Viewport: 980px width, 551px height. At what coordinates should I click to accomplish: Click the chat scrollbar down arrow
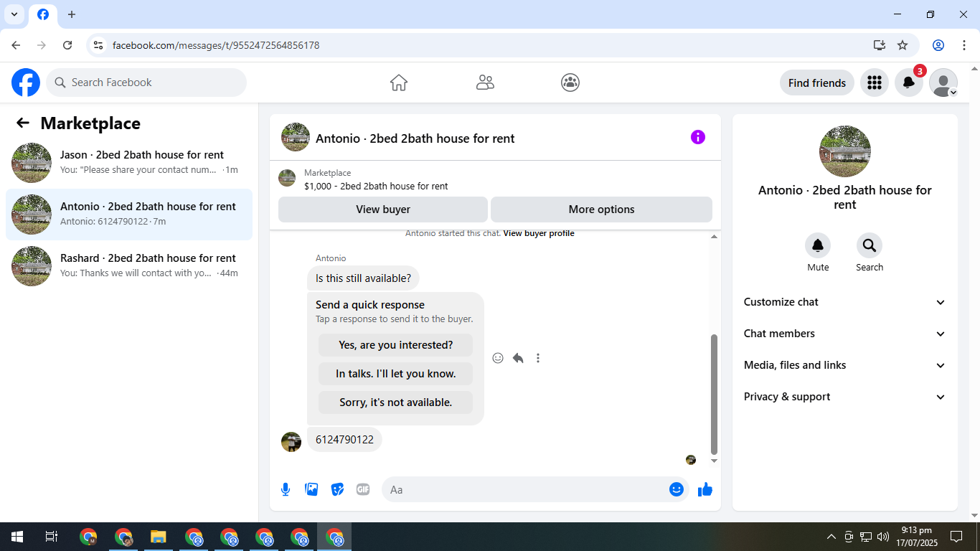click(714, 461)
